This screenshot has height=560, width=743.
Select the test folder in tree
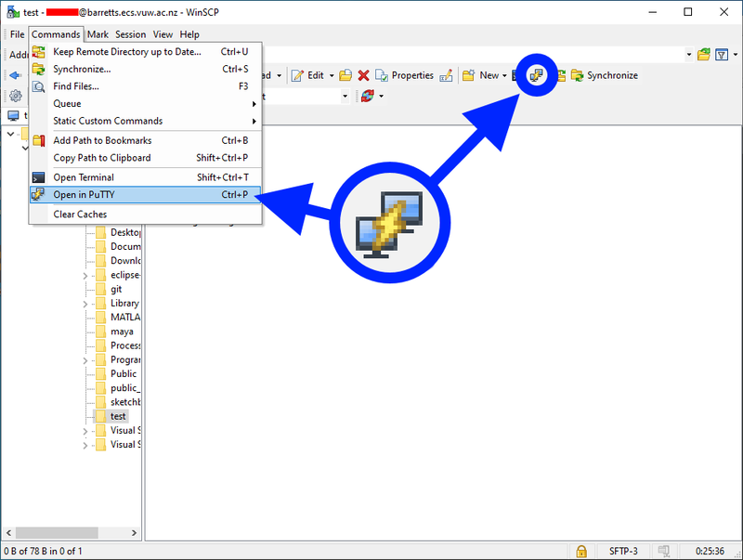click(111, 416)
